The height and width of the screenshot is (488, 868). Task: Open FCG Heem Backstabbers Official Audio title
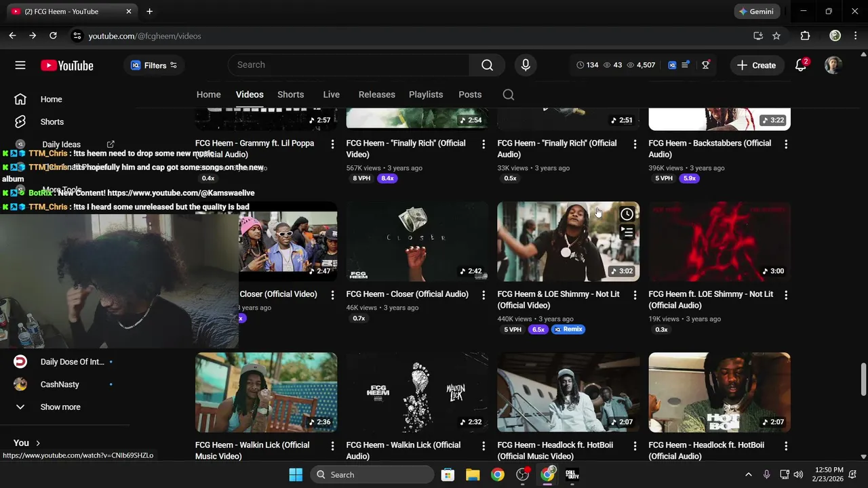710,148
